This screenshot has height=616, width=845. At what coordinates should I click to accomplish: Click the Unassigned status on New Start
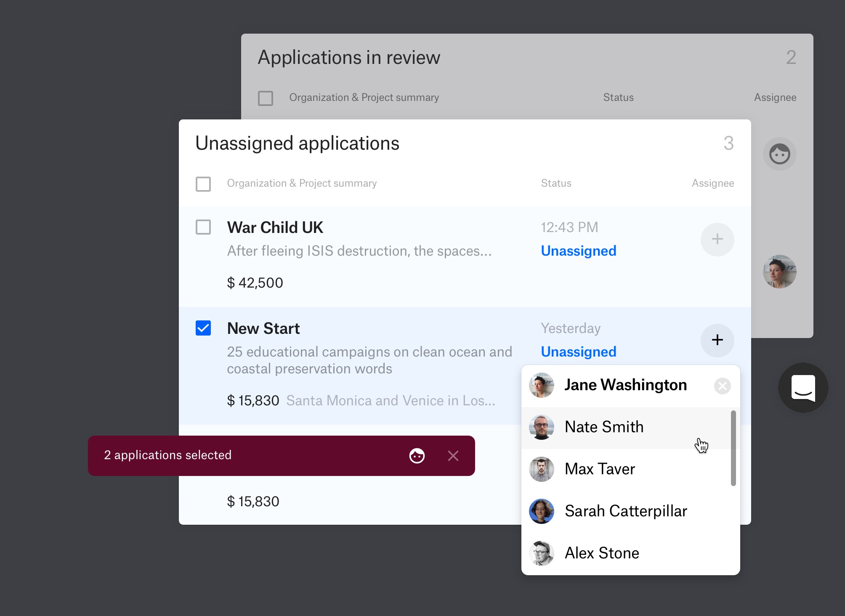[578, 352]
